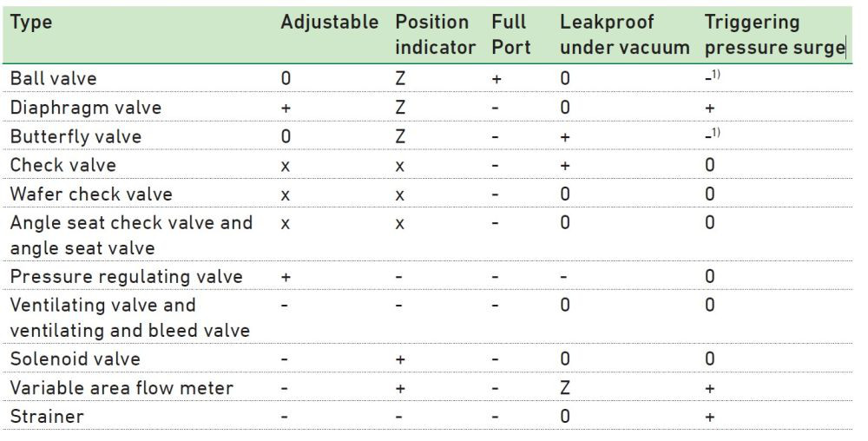Screen dimensions: 868x441
Task: Click the "Pressure regulating valve" row label
Action: click(x=126, y=276)
